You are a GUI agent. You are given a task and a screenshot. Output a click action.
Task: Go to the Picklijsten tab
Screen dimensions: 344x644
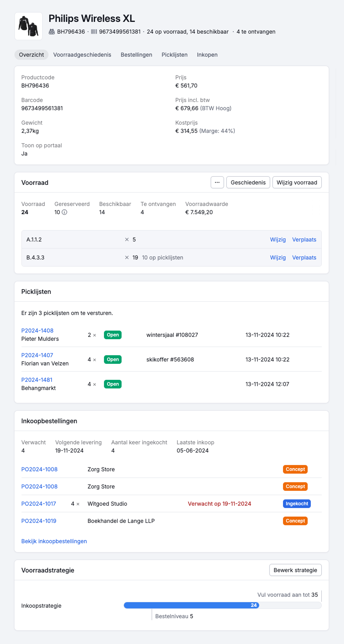click(x=175, y=55)
